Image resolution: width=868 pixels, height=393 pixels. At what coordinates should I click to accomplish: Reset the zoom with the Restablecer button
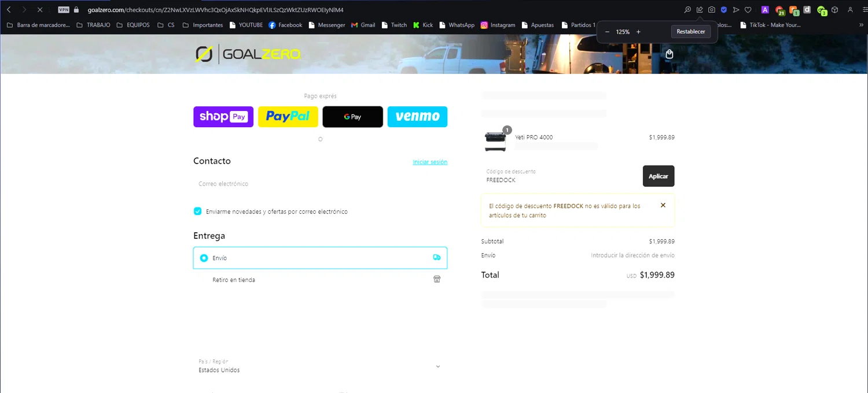pyautogui.click(x=691, y=32)
